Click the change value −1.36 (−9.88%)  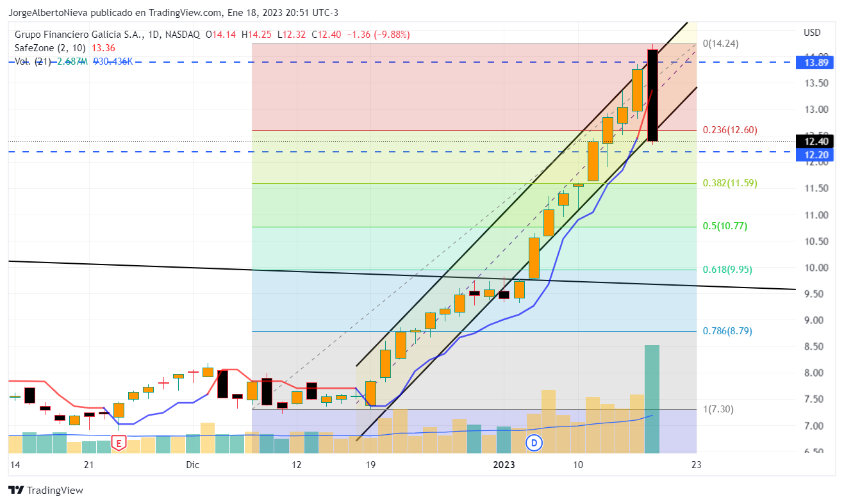(378, 35)
